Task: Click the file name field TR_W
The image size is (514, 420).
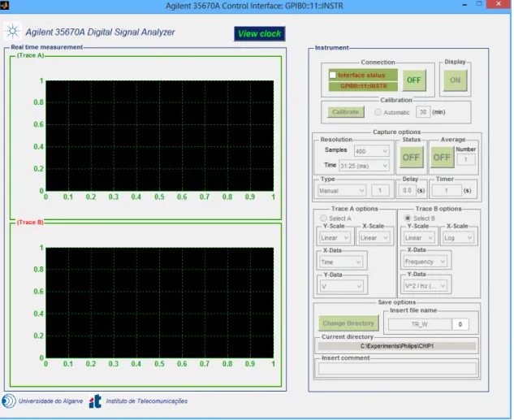Action: pos(420,324)
